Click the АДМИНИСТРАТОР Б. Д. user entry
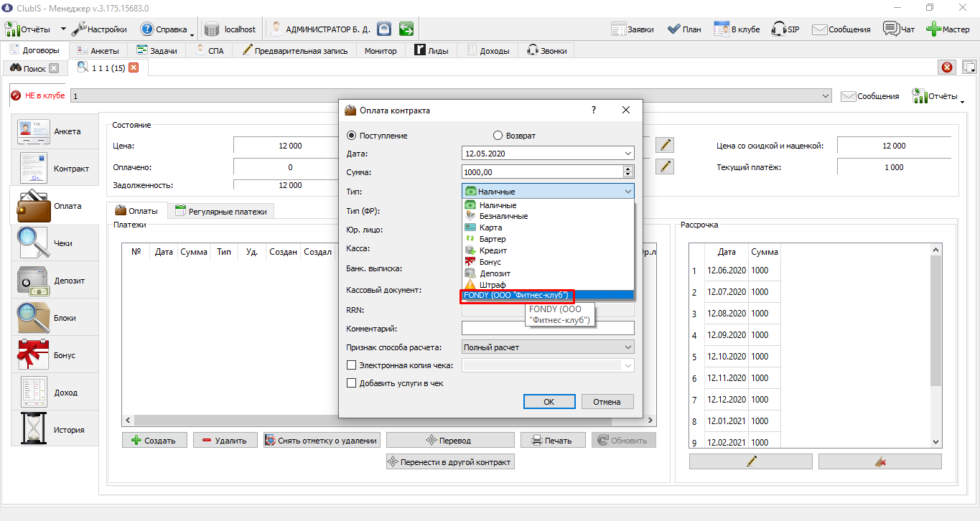The width and height of the screenshot is (980, 521). (x=319, y=29)
